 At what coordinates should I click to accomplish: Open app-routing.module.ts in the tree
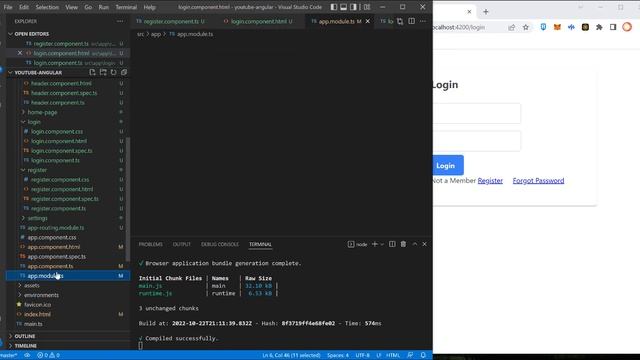click(56, 228)
